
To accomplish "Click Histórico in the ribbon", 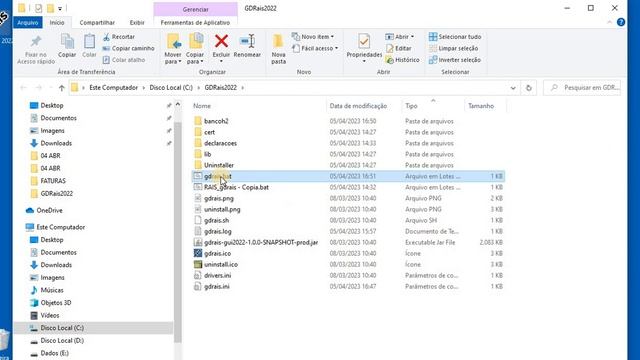I will [402, 60].
